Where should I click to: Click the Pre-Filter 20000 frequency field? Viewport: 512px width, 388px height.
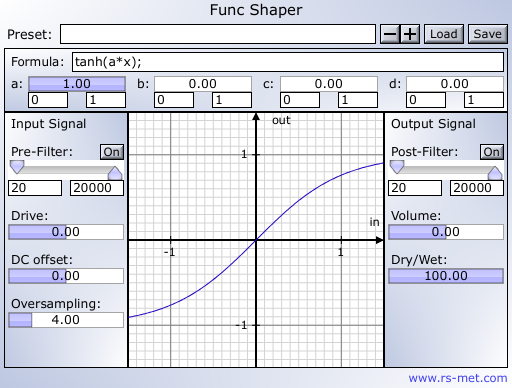[x=97, y=188]
